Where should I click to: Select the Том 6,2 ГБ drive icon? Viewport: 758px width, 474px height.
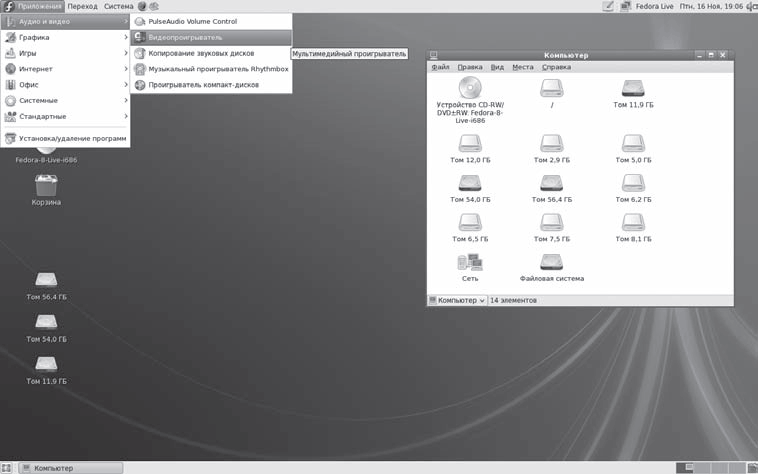[x=633, y=183]
